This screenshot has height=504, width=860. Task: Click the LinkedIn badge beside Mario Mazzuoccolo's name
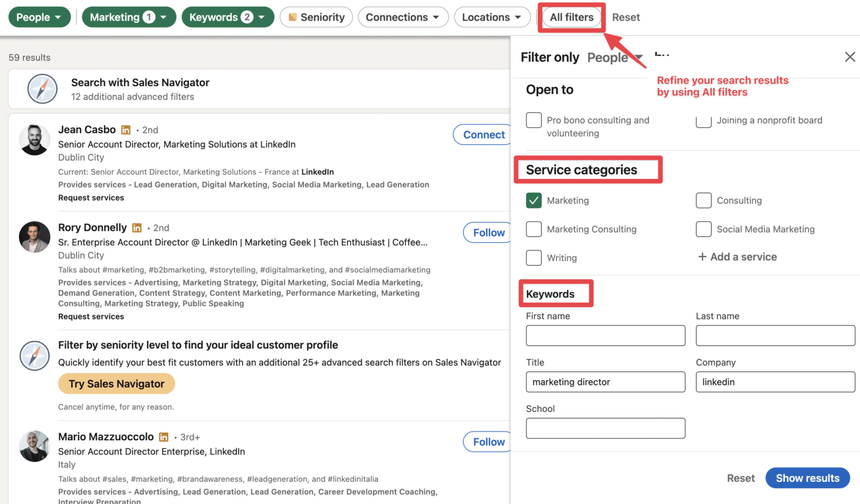tap(163, 437)
